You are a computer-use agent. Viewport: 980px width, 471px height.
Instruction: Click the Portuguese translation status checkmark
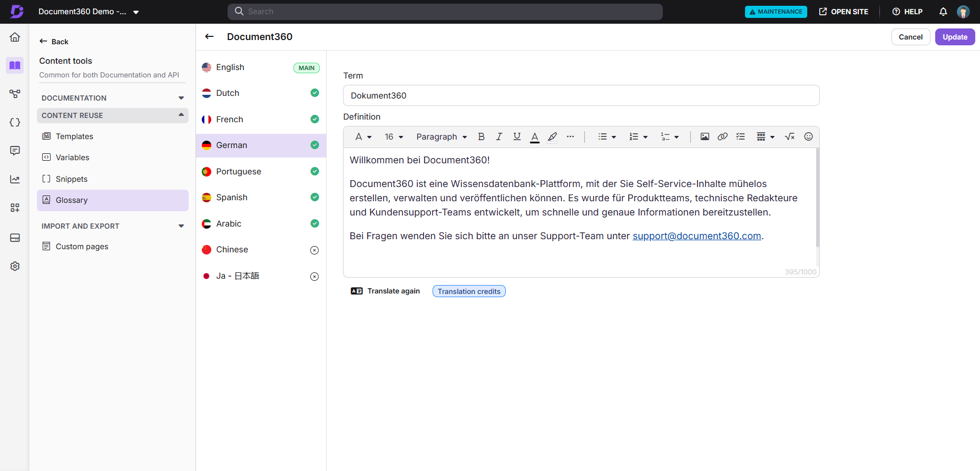click(315, 171)
